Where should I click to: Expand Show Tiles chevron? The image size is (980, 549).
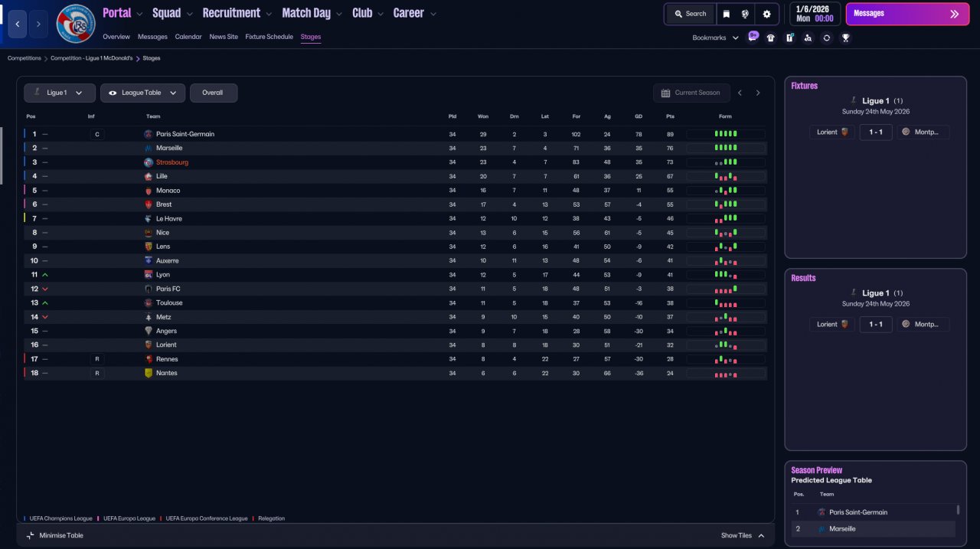click(761, 535)
